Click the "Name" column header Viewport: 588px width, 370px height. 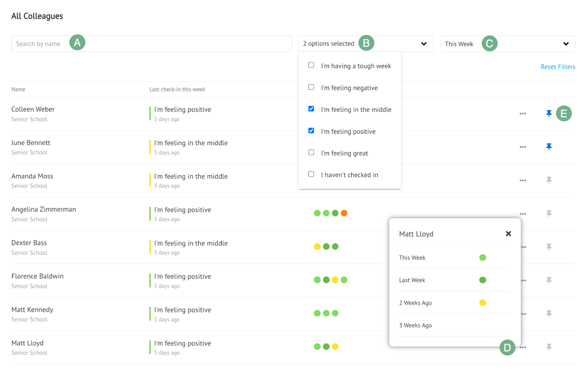pos(18,89)
